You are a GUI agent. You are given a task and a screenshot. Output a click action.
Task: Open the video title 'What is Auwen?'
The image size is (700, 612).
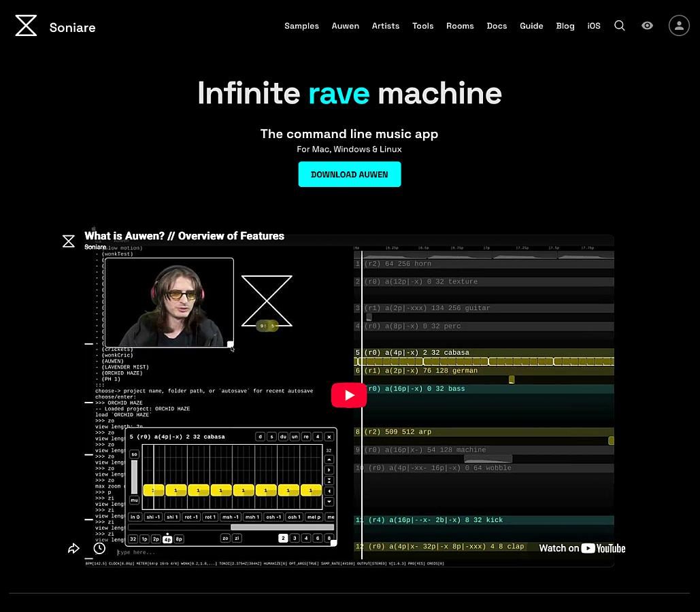(x=184, y=236)
